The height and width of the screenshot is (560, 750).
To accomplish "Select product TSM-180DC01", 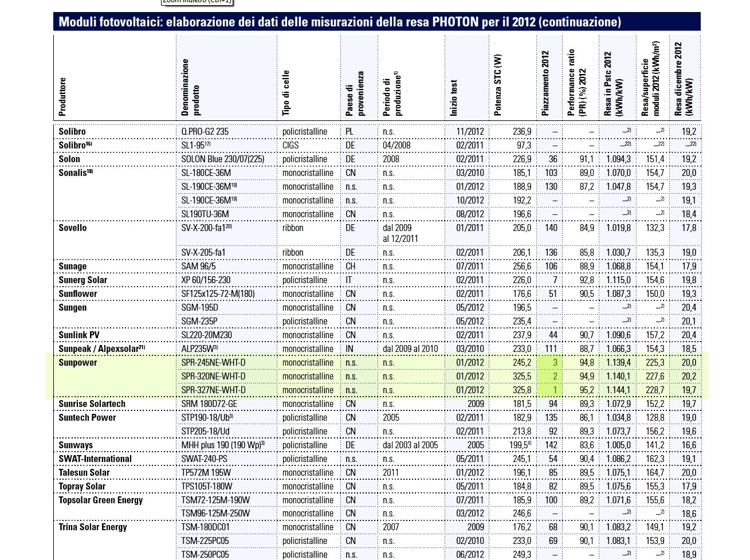I will pos(205,527).
